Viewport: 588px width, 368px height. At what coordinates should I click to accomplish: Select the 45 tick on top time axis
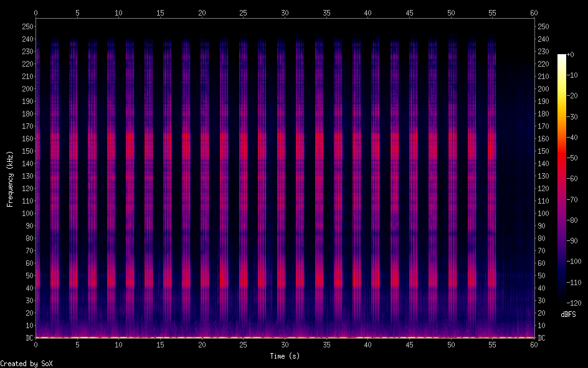click(x=409, y=12)
